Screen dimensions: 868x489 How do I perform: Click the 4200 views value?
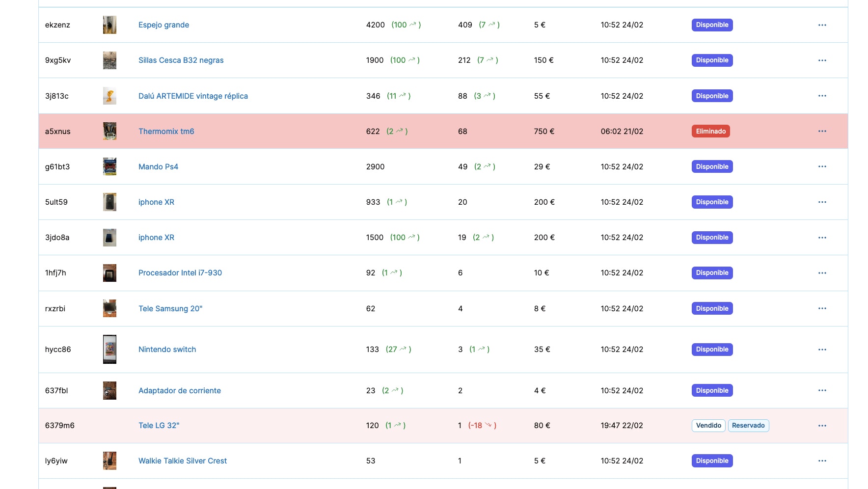[376, 25]
